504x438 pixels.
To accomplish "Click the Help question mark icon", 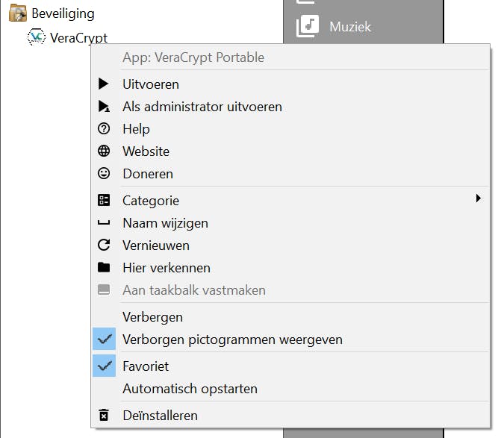I will tap(105, 129).
